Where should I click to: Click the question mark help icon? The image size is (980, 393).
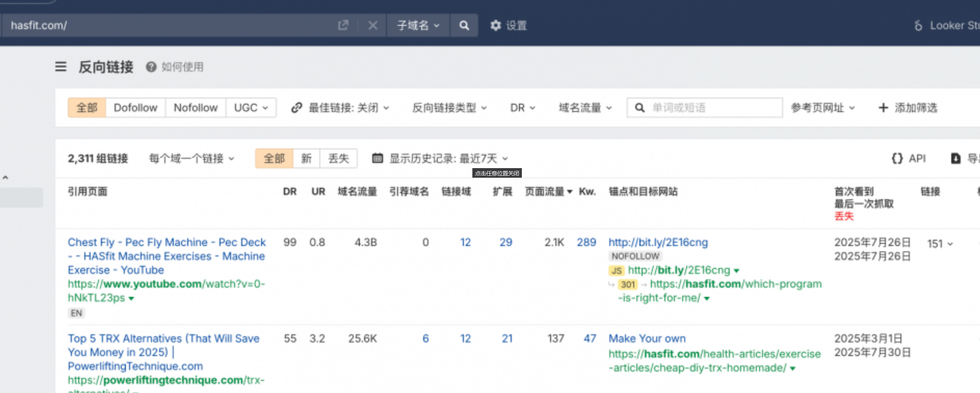click(x=151, y=67)
